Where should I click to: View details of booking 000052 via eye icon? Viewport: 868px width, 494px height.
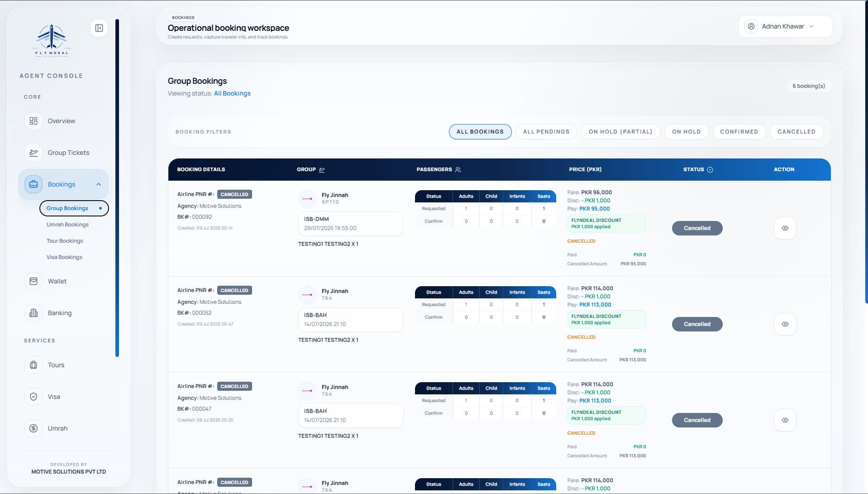[x=785, y=324]
